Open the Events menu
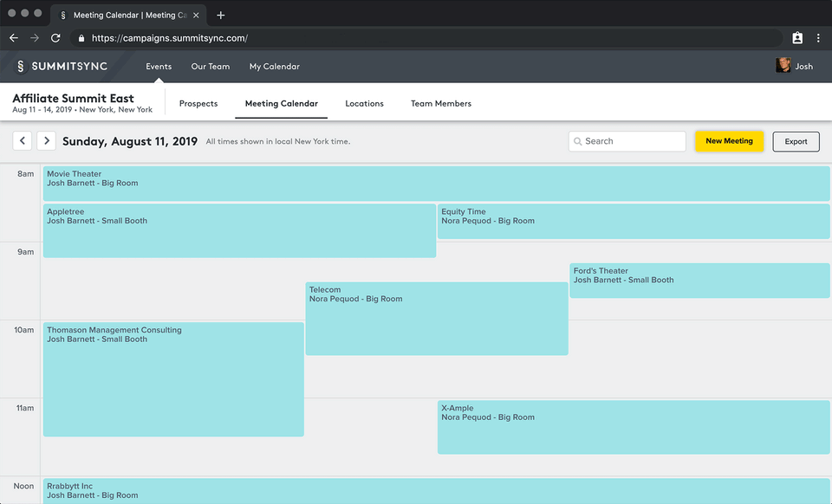 point(159,66)
